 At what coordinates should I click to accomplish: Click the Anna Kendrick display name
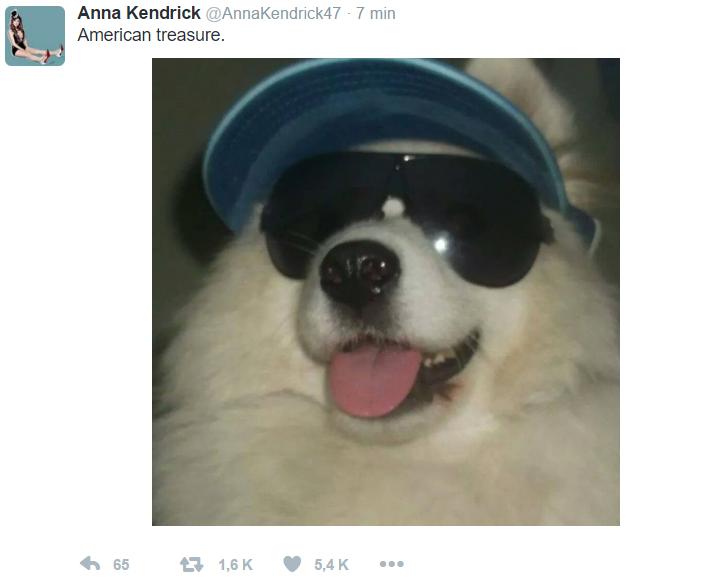(139, 13)
